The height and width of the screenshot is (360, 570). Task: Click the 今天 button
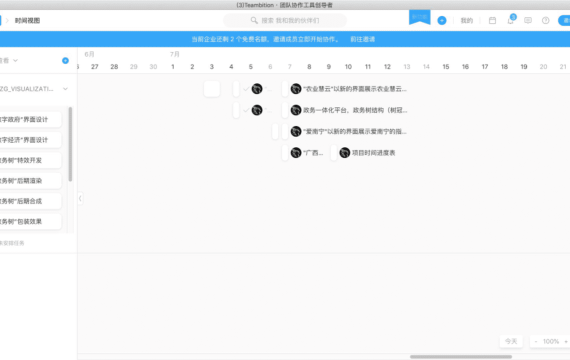[511, 341]
